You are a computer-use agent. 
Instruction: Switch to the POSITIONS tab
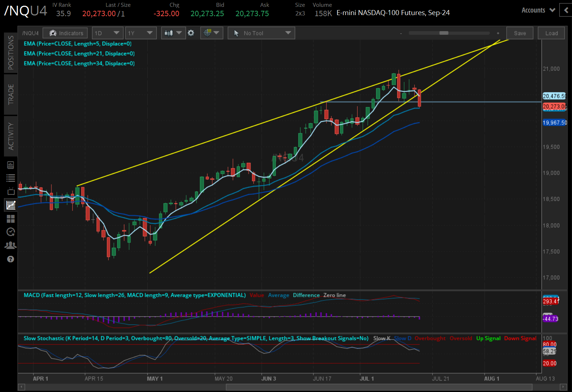[11, 52]
